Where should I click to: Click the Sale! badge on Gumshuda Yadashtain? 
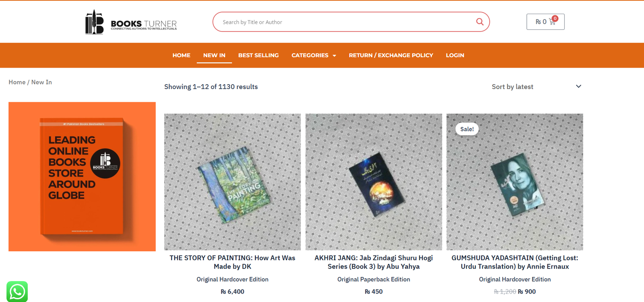tap(467, 129)
